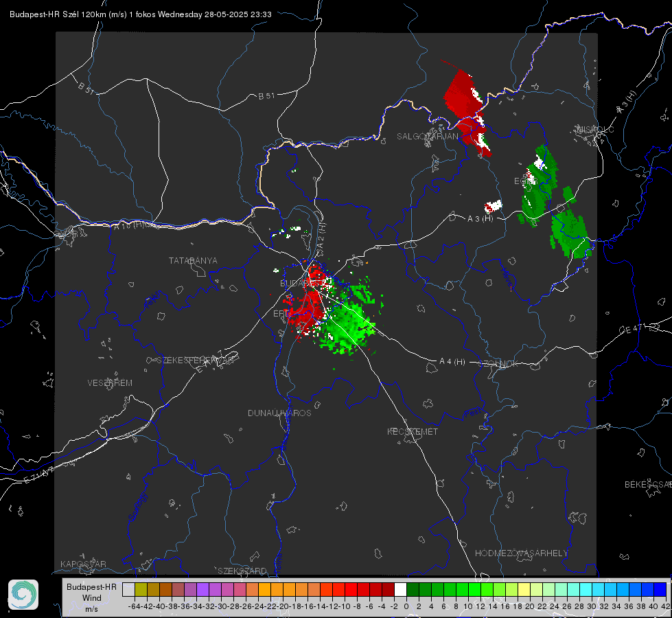Click the MISKOLC city label
The image size is (672, 618).
pyautogui.click(x=595, y=129)
